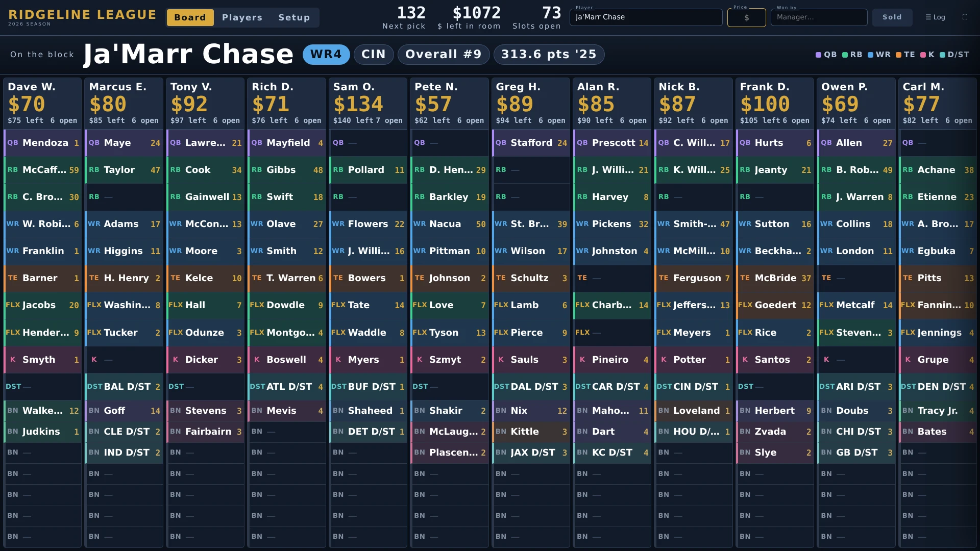Select Sam O. team header

tap(368, 104)
